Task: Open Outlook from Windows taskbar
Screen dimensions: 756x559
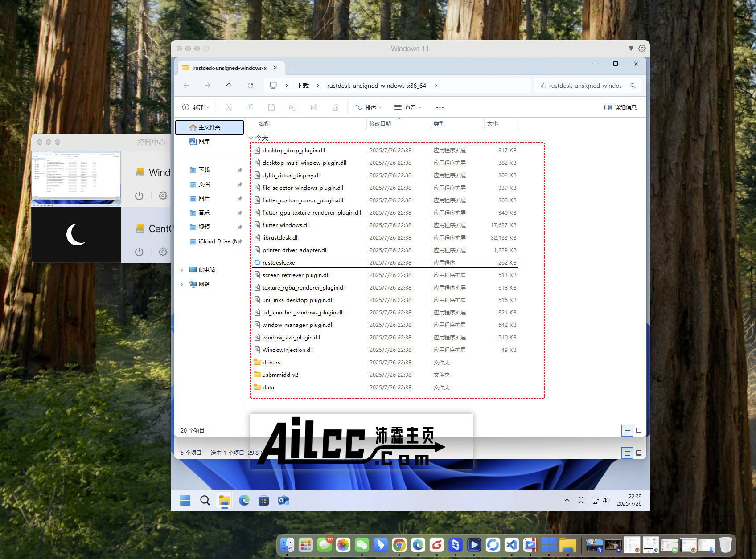Action: [x=283, y=501]
